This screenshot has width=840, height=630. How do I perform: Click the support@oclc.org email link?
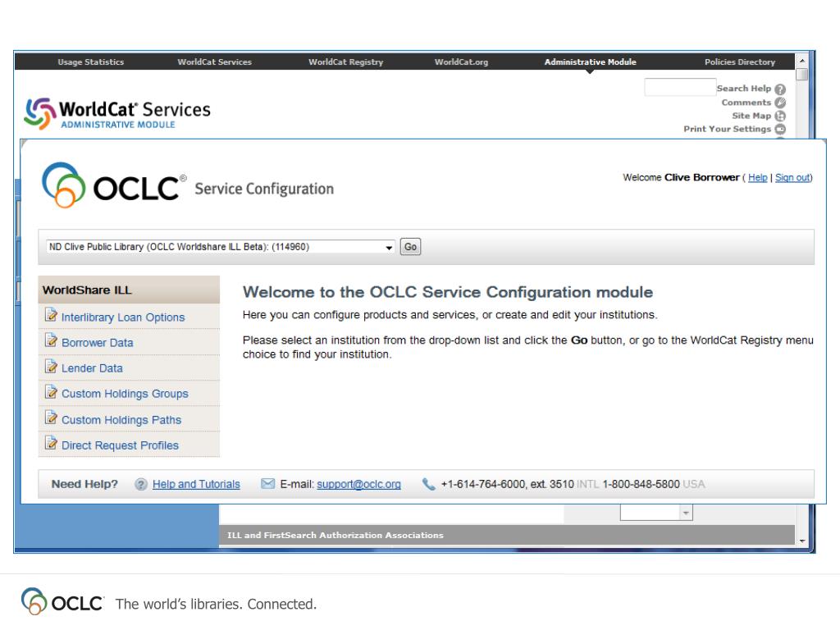(x=359, y=484)
